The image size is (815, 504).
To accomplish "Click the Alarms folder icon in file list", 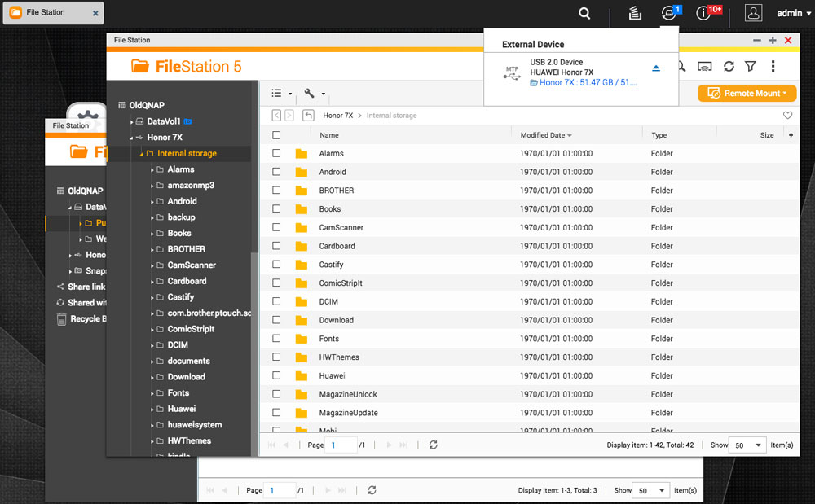I will point(302,154).
